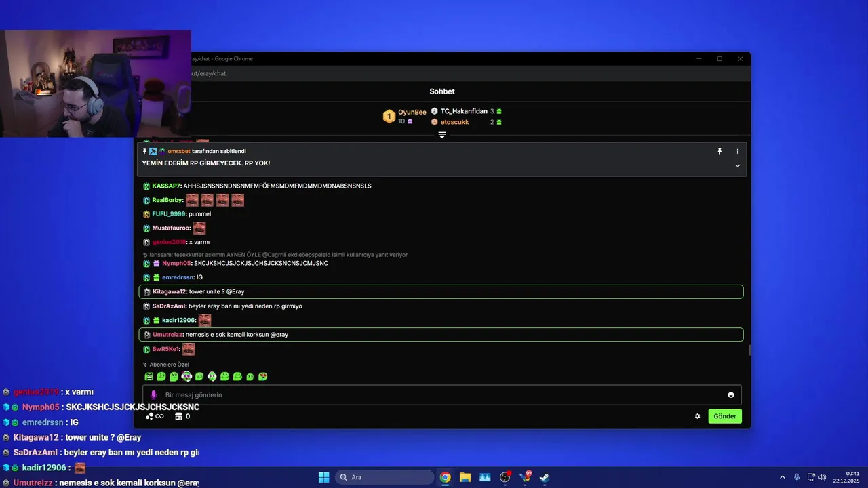The image size is (868, 488).
Task: Open Steam from taskbar
Action: pyautogui.click(x=544, y=477)
